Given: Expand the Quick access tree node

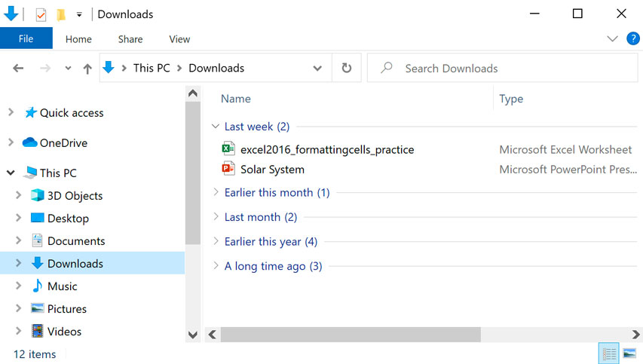Looking at the screenshot, I should pos(11,112).
